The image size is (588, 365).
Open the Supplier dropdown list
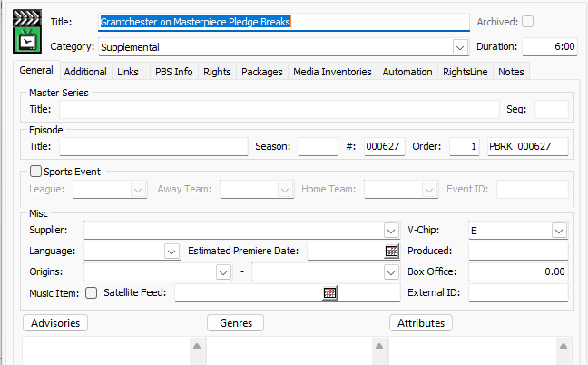click(391, 231)
